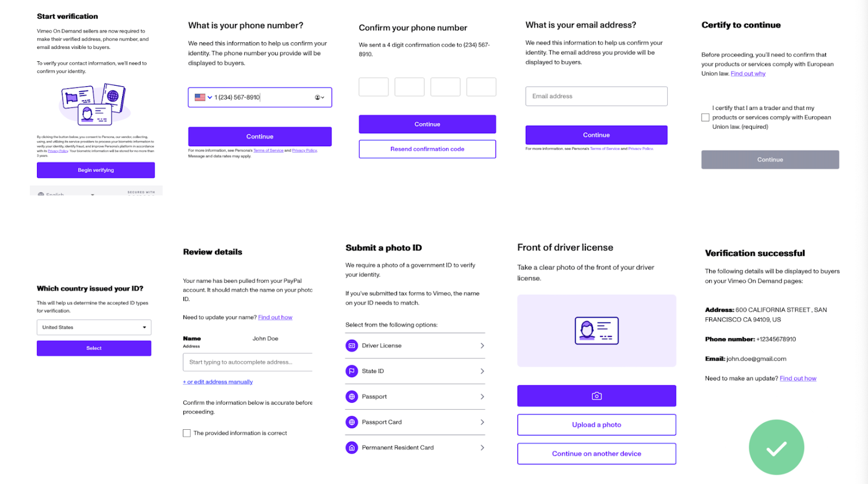Open the United States country dropdown

[94, 327]
